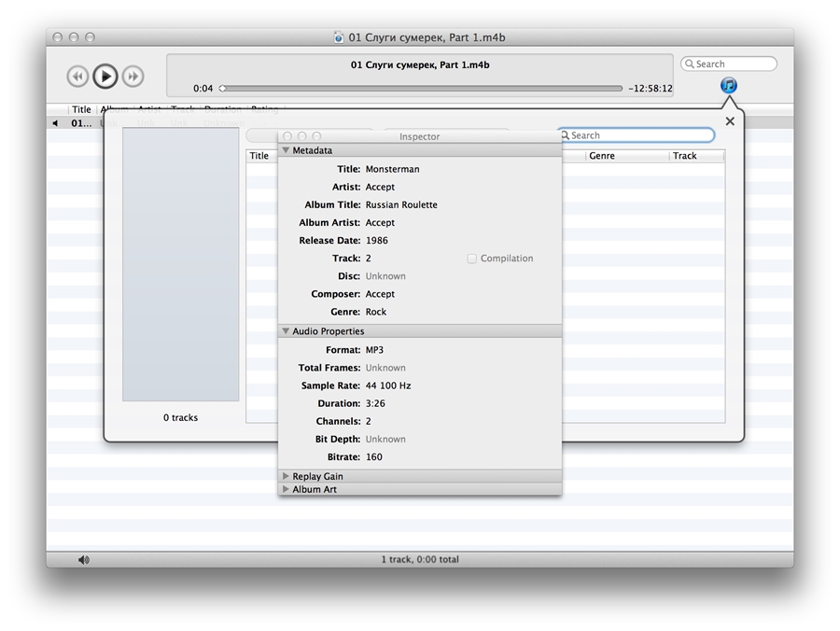Viewport: 840px width, 631px height.
Task: Expand the Album Art section
Action: click(x=286, y=489)
